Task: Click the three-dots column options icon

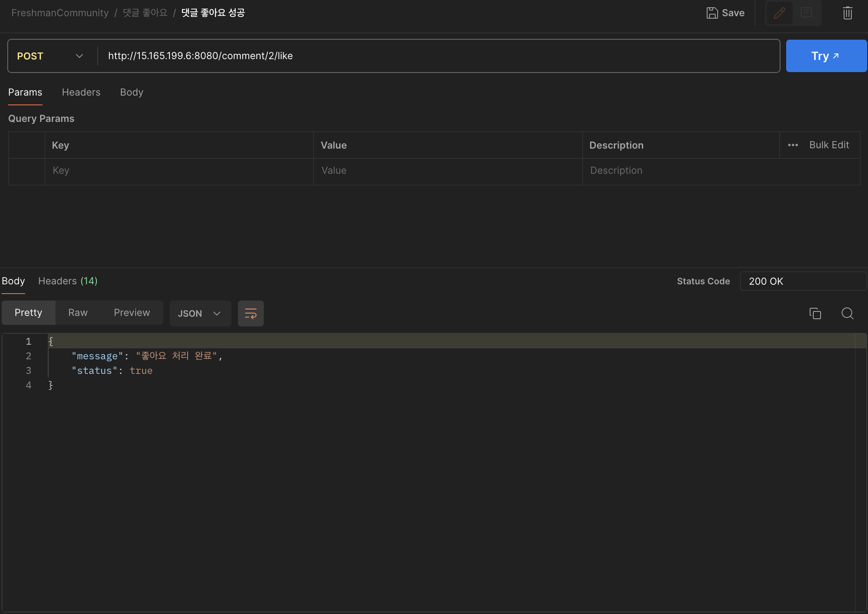Action: (793, 145)
